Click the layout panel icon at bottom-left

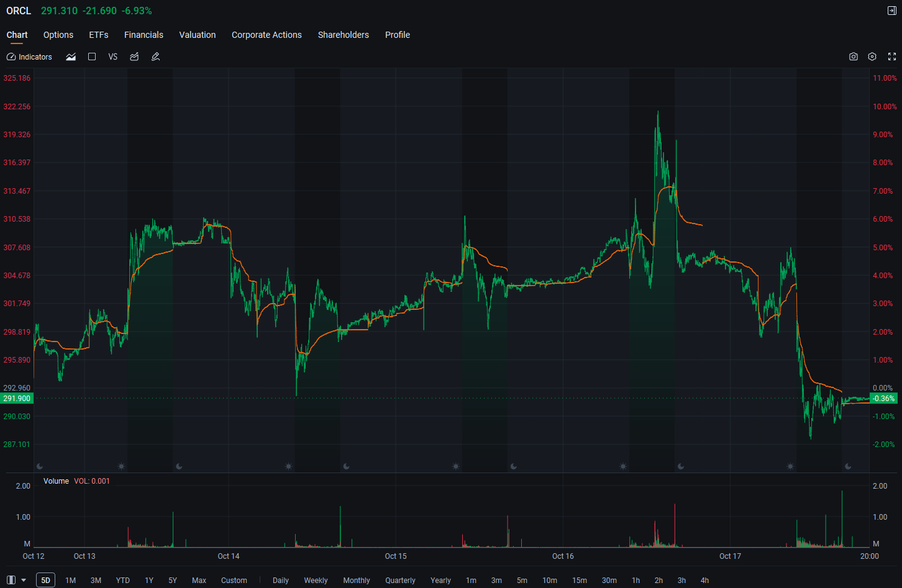click(x=11, y=580)
